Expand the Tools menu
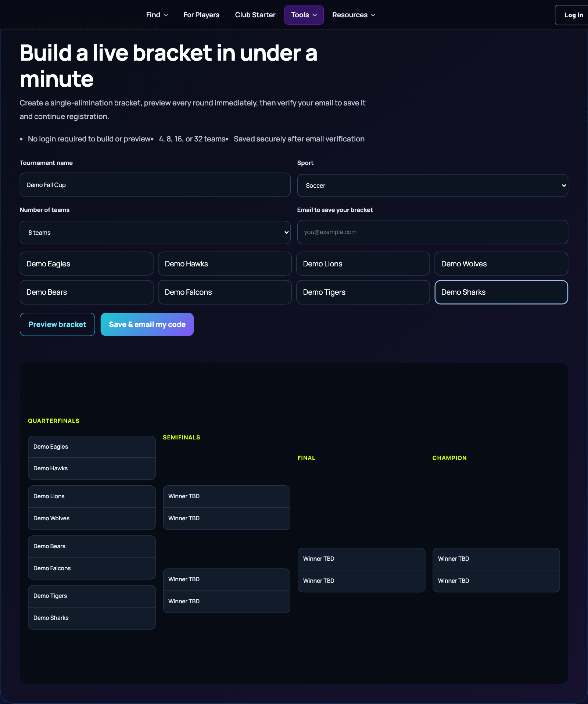The image size is (588, 704). 304,15
